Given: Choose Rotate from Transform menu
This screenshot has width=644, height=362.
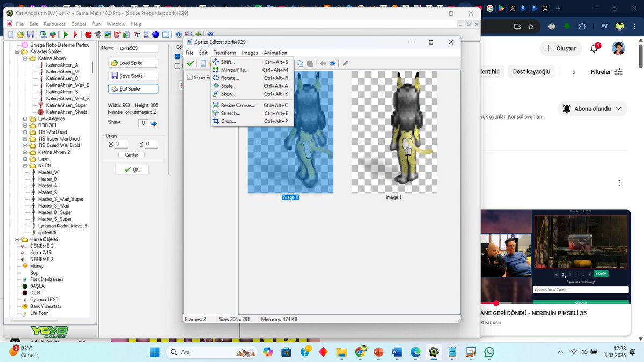Looking at the screenshot, I should [252, 78].
